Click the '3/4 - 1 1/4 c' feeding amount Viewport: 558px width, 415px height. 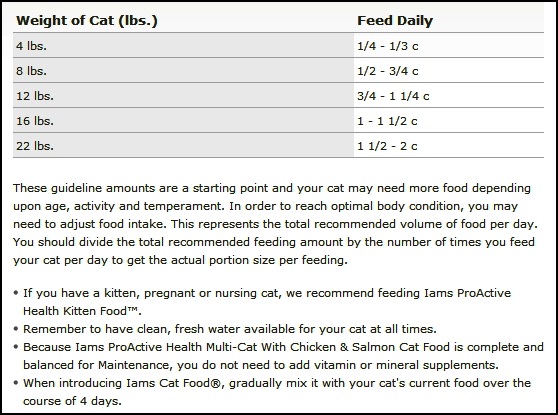393,96
